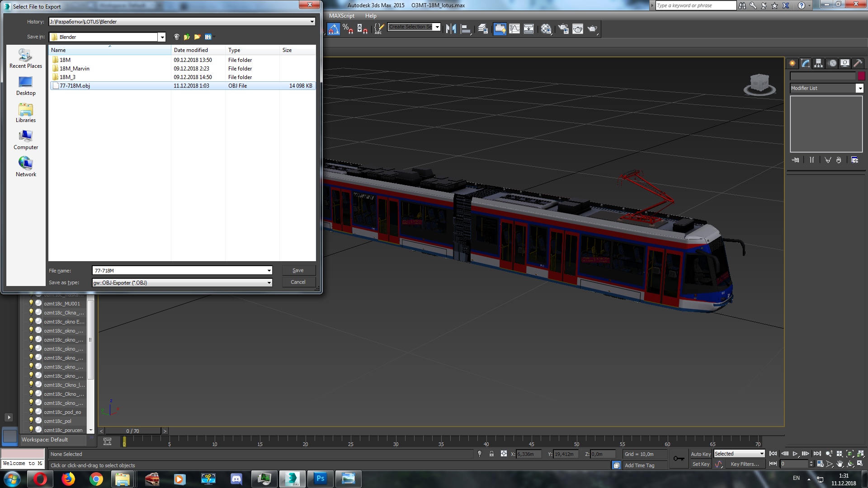Expand the Save in folder dropdown
Image resolution: width=868 pixels, height=488 pixels.
162,37
